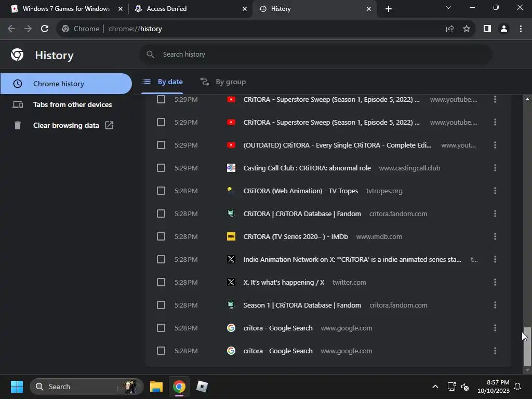Open the Roblox taskbar icon
This screenshot has height=399, width=532.
click(x=202, y=387)
